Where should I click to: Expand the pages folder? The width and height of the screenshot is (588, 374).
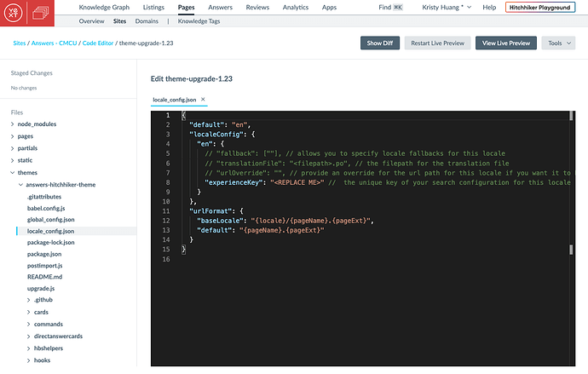[13, 136]
